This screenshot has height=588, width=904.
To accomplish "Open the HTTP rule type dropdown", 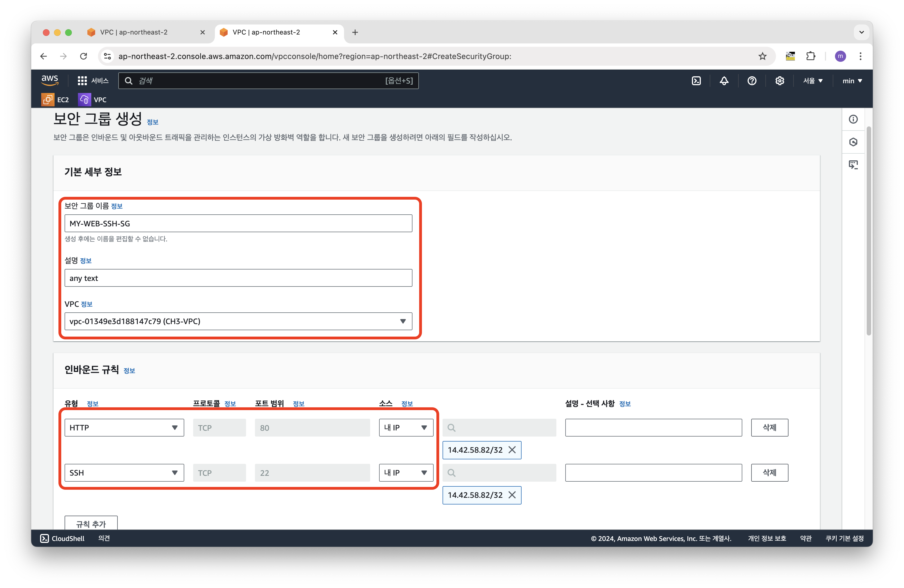I will click(124, 428).
